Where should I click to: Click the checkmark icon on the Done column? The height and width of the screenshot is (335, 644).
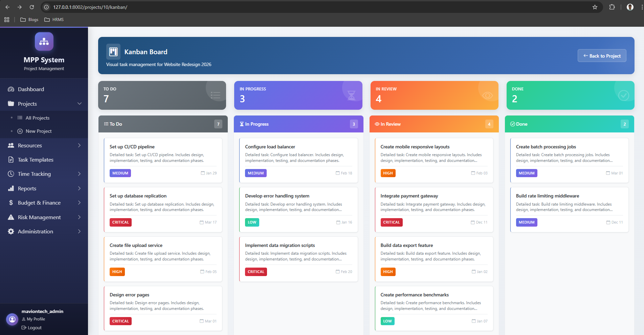624,95
